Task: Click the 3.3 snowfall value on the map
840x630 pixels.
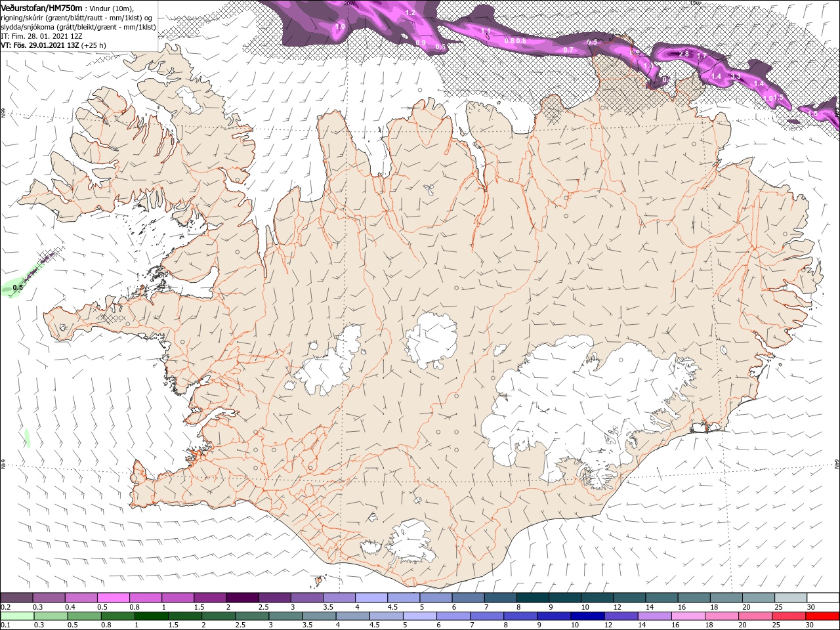Action: (736, 76)
